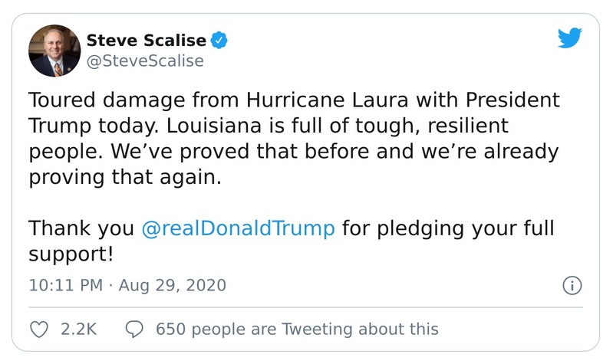The image size is (613, 364).
Task: Open the @SteveScalise handle link
Action: (x=147, y=62)
